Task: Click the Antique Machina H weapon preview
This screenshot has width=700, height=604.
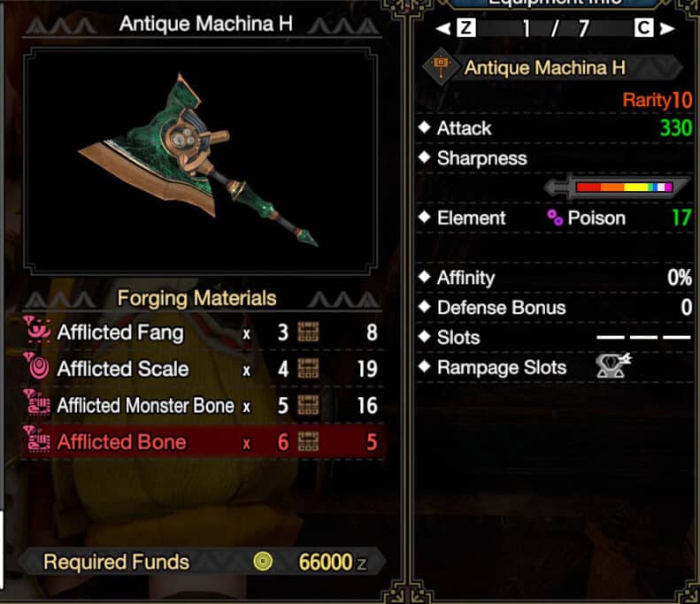Action: [201, 161]
